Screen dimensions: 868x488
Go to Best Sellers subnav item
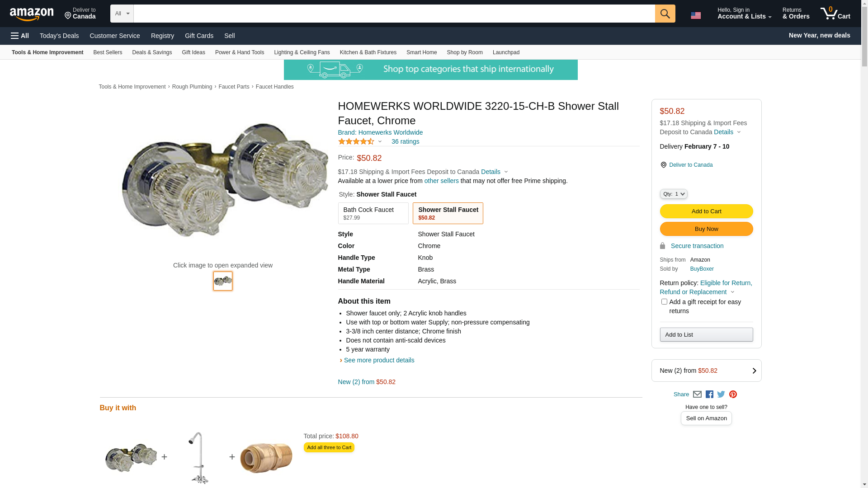[x=108, y=52]
